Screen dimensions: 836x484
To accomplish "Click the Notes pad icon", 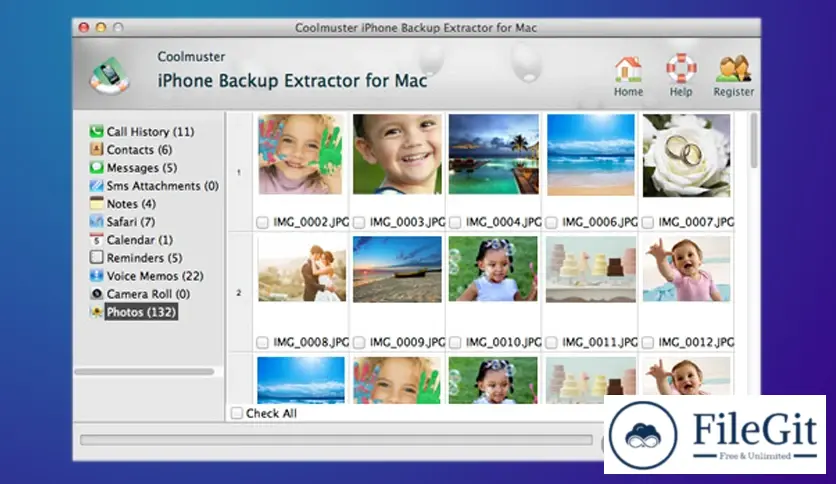I will [x=97, y=204].
